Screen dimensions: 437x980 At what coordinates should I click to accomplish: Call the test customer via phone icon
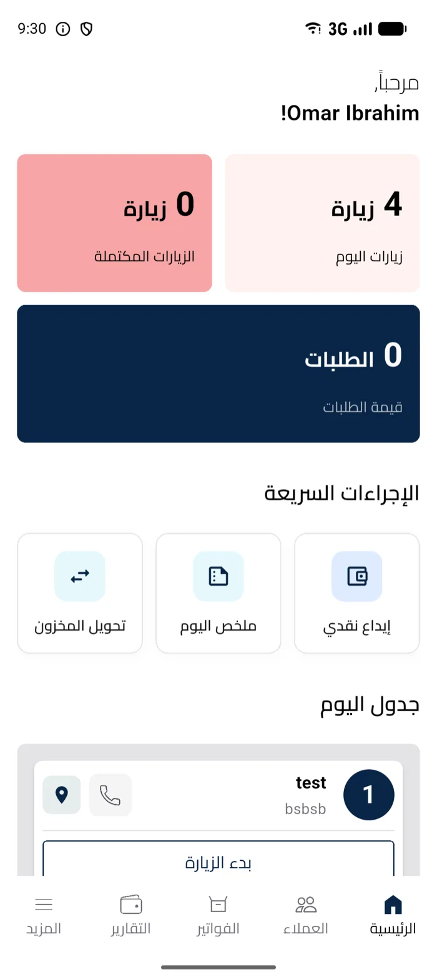110,795
